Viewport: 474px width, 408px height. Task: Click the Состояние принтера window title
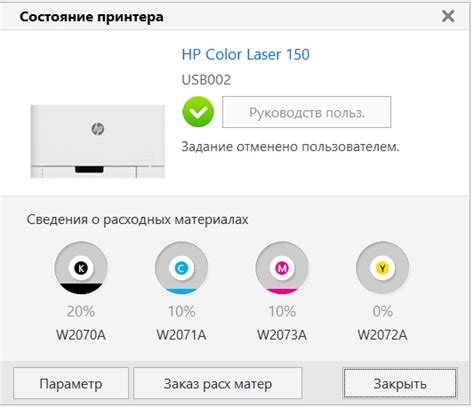92,17
